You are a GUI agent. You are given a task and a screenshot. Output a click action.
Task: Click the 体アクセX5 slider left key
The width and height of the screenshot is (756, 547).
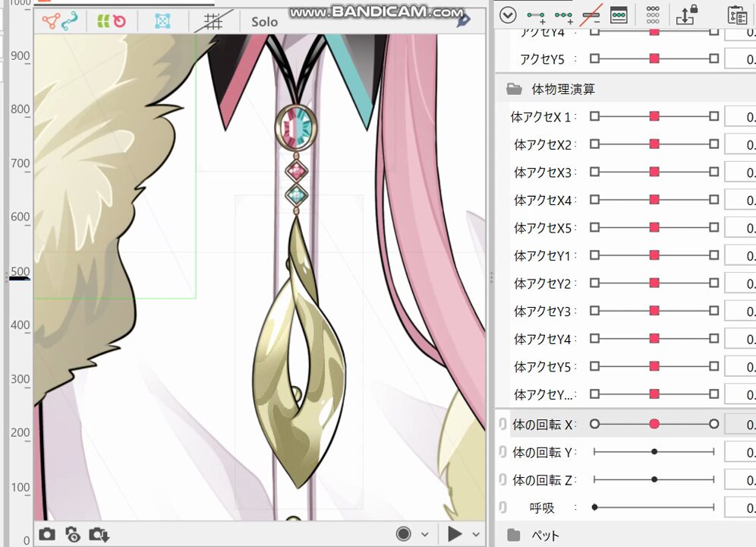(x=594, y=227)
